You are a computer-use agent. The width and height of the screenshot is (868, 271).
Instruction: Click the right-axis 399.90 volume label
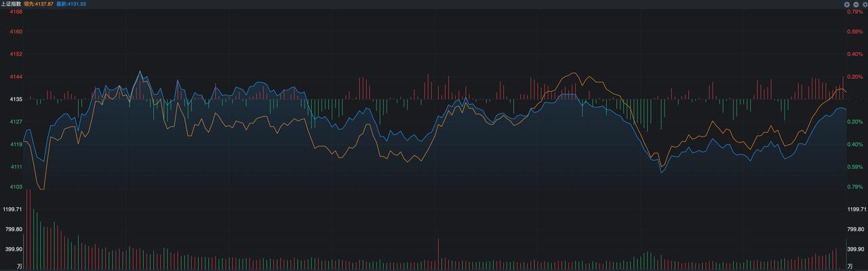pyautogui.click(x=856, y=249)
